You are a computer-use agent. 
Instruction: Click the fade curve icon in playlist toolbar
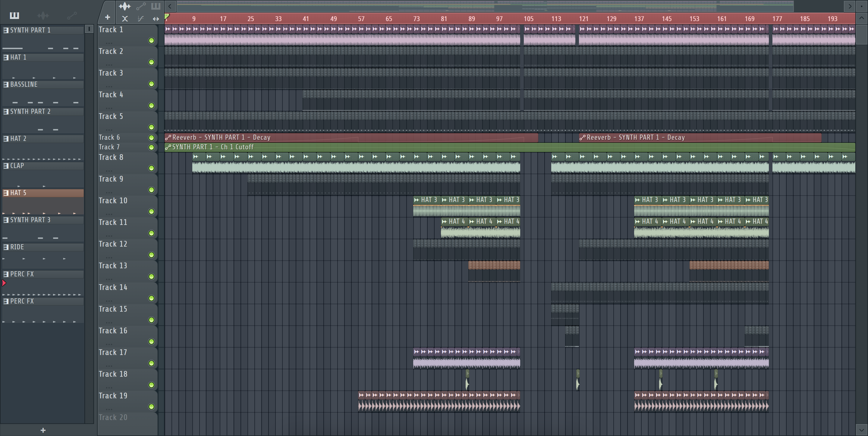pyautogui.click(x=140, y=19)
